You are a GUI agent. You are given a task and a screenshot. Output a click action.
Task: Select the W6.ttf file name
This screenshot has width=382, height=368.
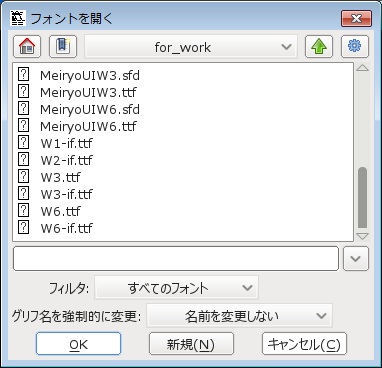(60, 211)
